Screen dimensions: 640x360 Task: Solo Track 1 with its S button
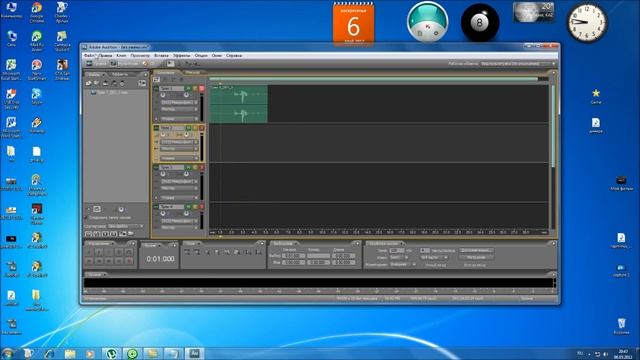pyautogui.click(x=195, y=89)
